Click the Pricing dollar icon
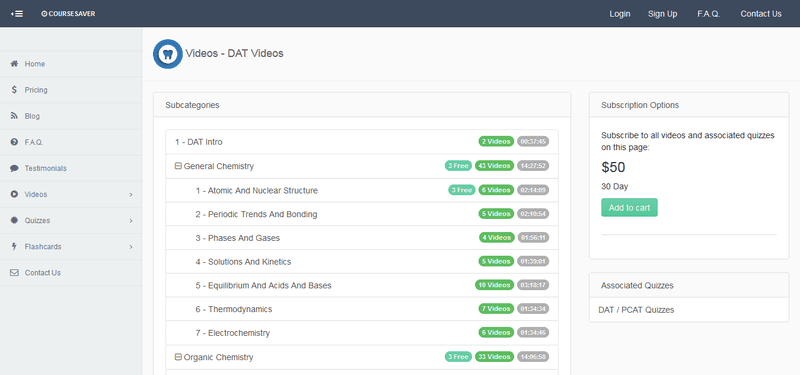 (14, 90)
